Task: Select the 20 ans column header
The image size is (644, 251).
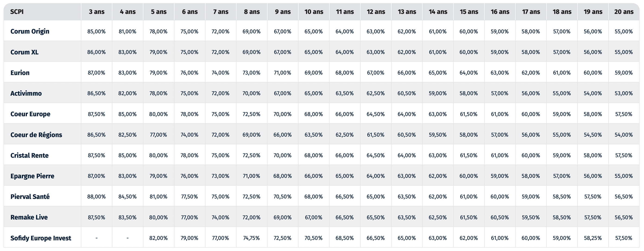Action: tap(624, 12)
